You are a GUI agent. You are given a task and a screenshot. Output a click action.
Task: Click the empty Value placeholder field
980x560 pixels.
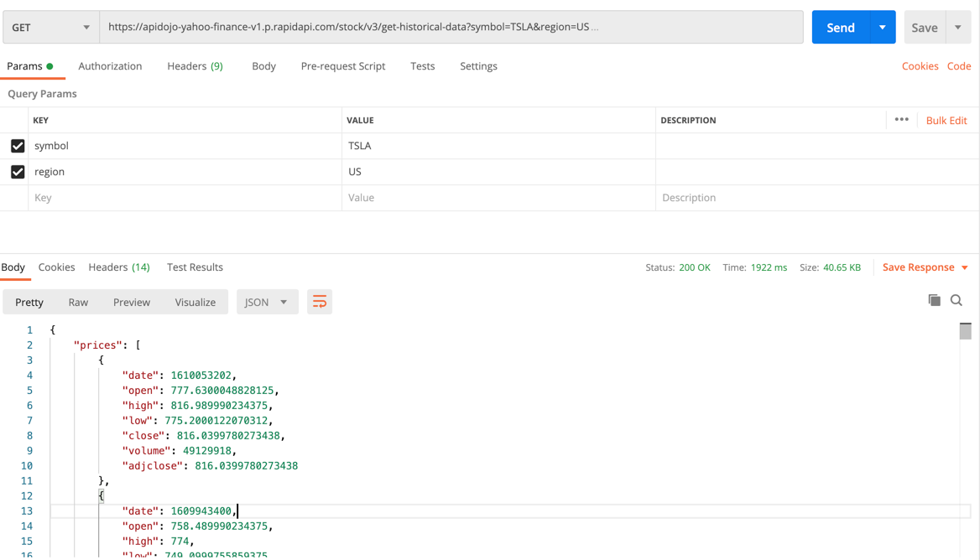(x=498, y=198)
